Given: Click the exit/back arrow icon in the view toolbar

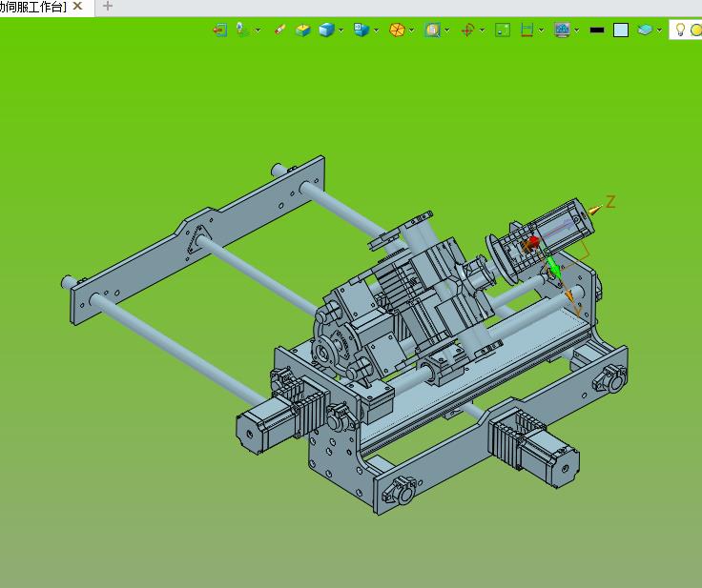Looking at the screenshot, I should pyautogui.click(x=219, y=30).
